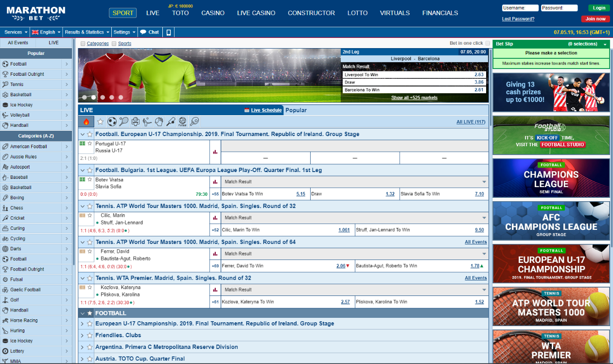
Task: Click the green Login button
Action: point(599,8)
